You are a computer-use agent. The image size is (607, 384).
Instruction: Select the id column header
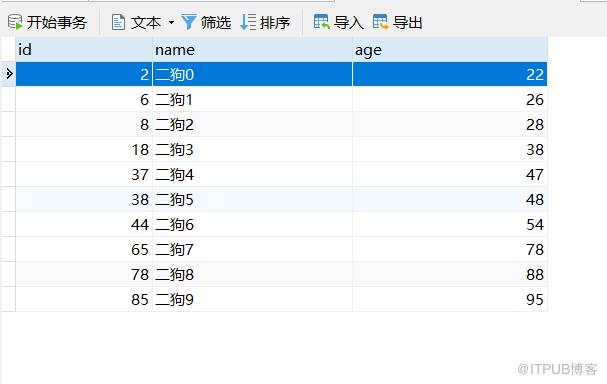pos(84,50)
